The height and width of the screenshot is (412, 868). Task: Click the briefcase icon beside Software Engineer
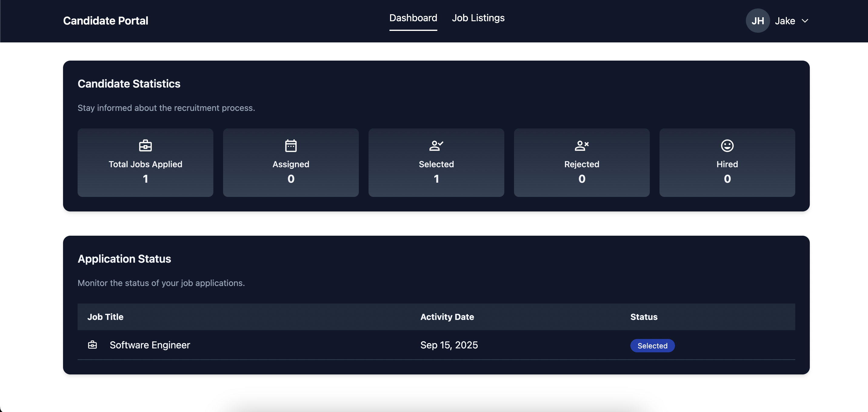click(x=92, y=345)
